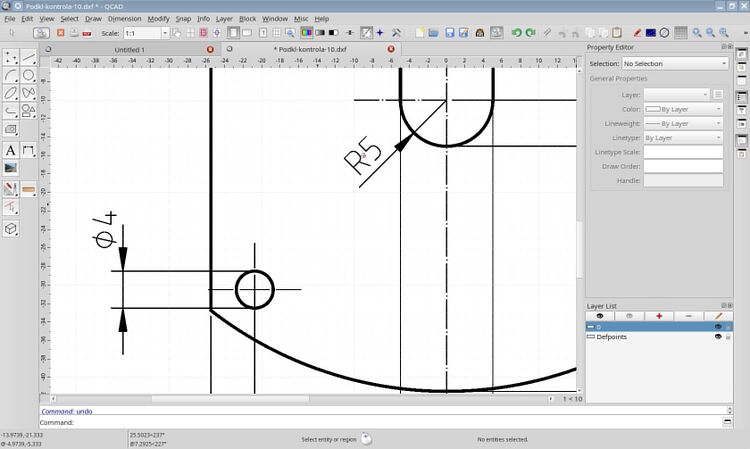Click Hide All Layers button
Viewport: 750px width, 449px height.
tap(630, 316)
